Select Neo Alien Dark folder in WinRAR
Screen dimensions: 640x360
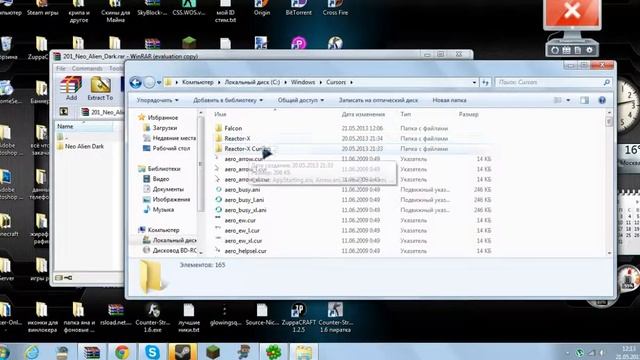[x=84, y=147]
